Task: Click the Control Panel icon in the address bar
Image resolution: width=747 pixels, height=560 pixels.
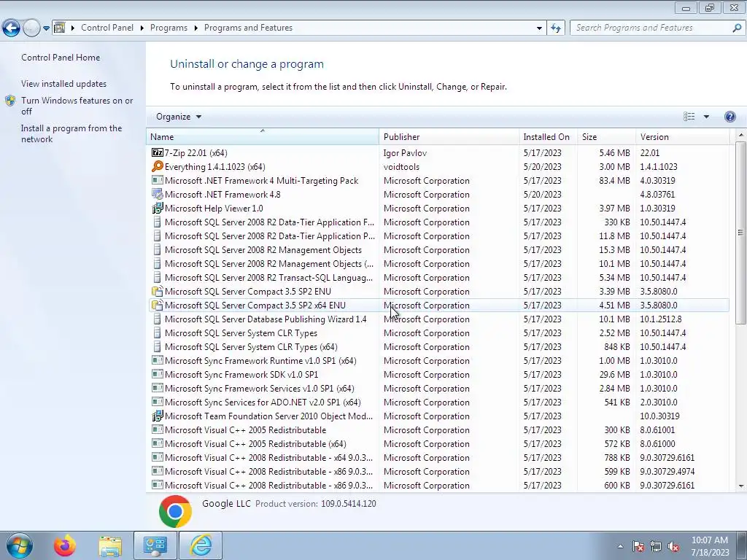Action: [x=60, y=28]
